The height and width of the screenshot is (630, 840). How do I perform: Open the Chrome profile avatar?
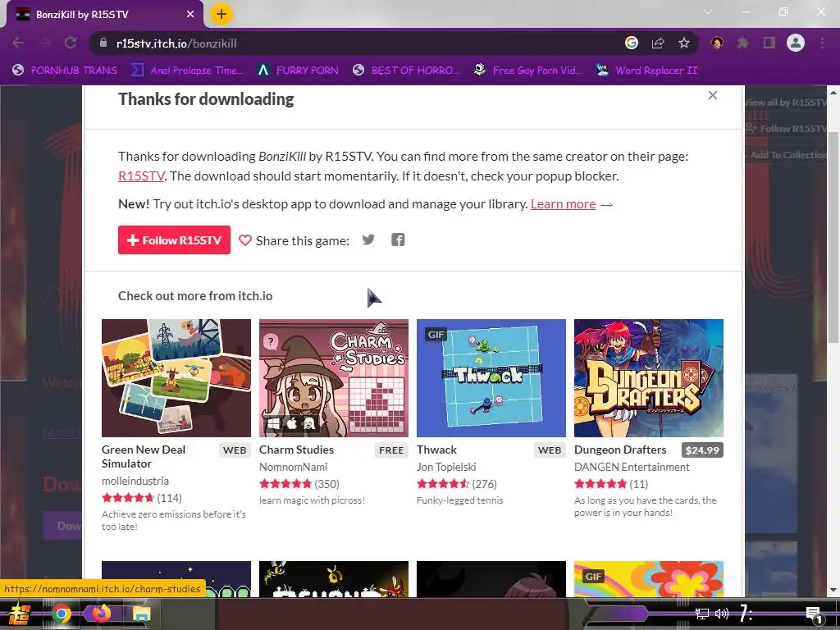pos(796,43)
